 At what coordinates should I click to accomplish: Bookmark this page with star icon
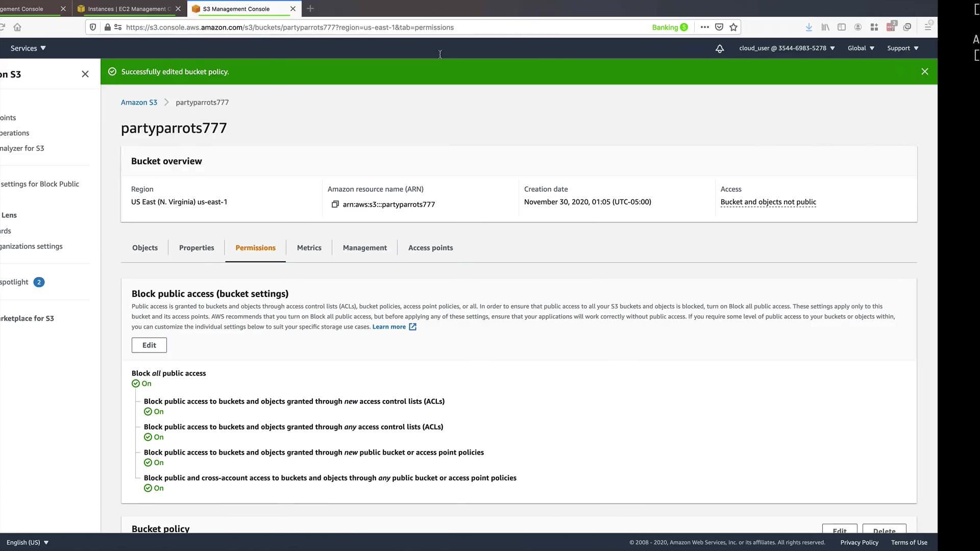point(733,28)
